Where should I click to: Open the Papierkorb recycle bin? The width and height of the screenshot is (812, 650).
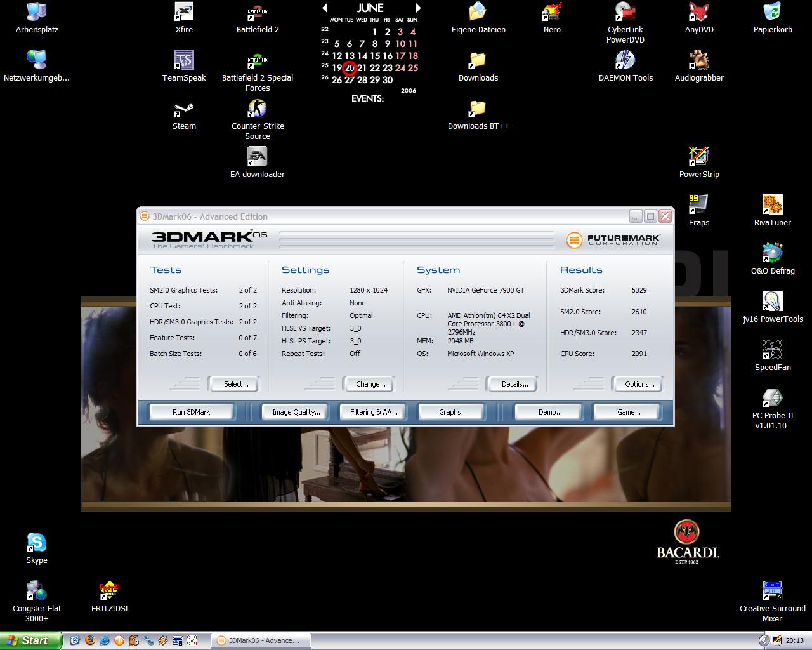(x=773, y=18)
